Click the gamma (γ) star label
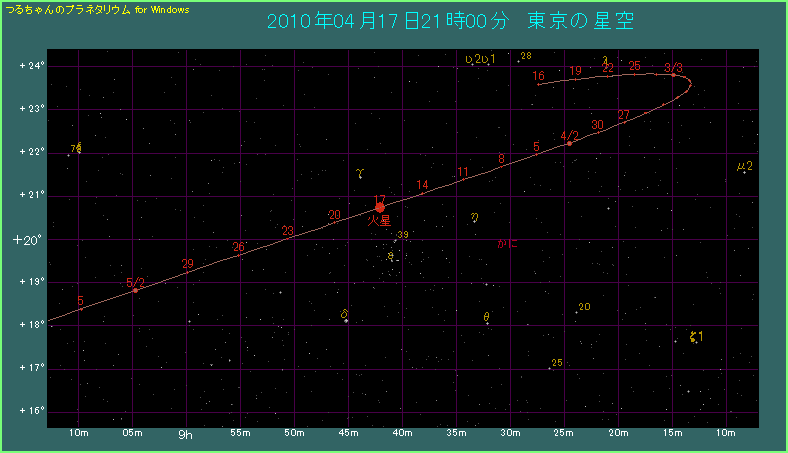Screen dimensions: 788x453 360,173
